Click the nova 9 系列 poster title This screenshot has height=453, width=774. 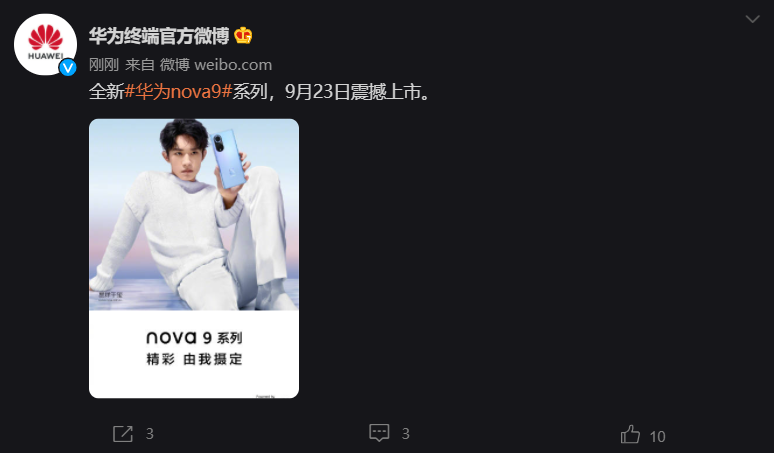pyautogui.click(x=194, y=338)
